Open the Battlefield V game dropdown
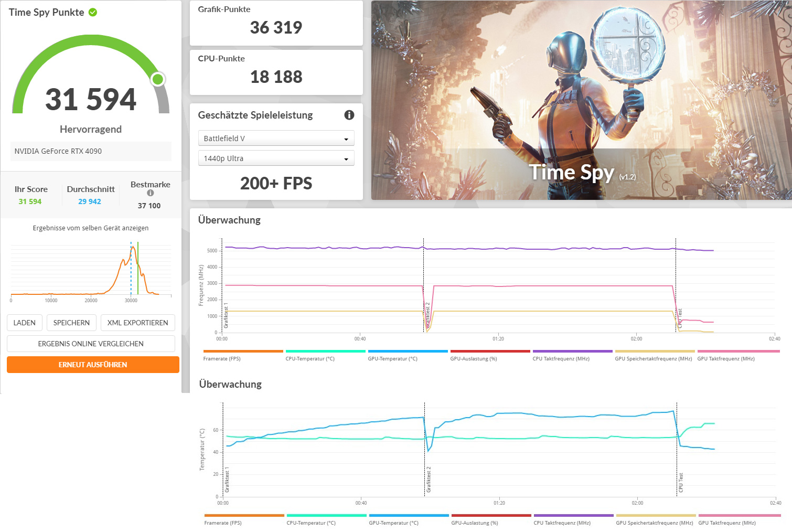The width and height of the screenshot is (792, 532). [x=276, y=139]
